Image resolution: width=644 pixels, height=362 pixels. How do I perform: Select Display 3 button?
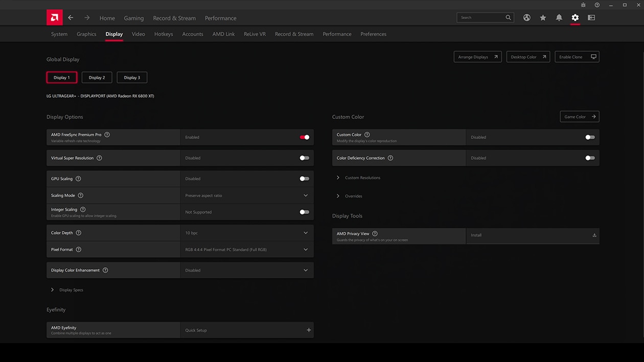(x=132, y=78)
